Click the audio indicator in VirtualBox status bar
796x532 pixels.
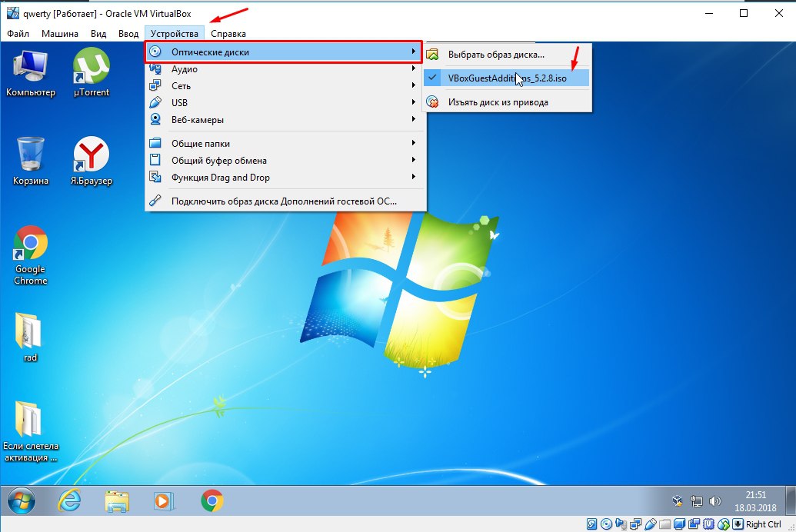click(621, 524)
